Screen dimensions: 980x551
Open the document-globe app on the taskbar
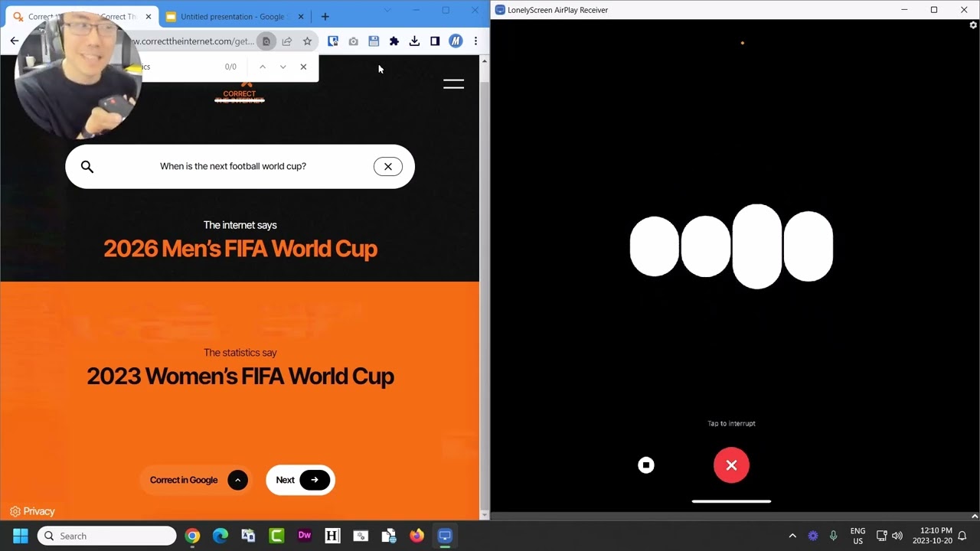pos(389,536)
